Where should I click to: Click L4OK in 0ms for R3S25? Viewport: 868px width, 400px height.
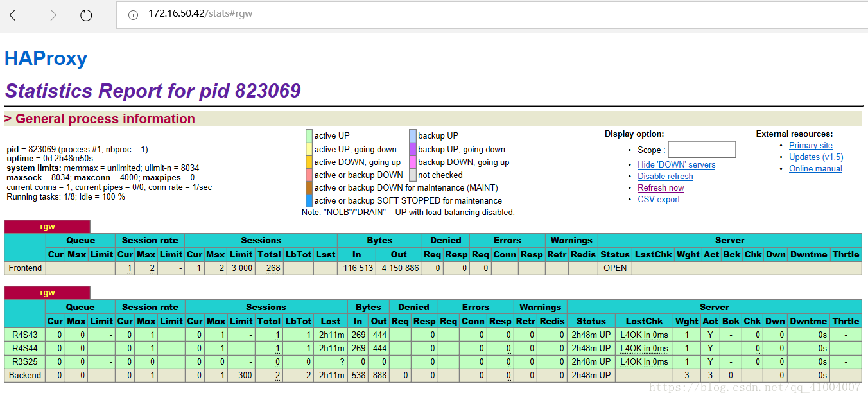644,361
